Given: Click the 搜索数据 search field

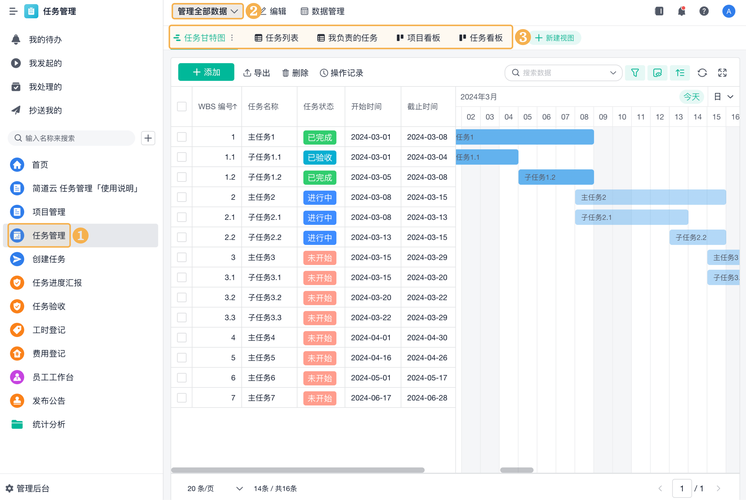Looking at the screenshot, I should pos(563,73).
